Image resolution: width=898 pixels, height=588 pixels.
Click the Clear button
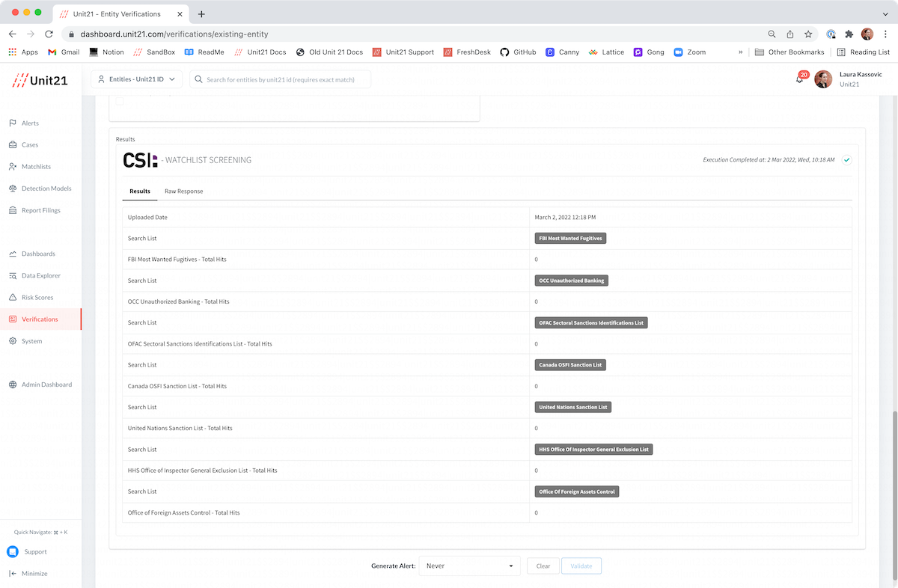coord(543,566)
